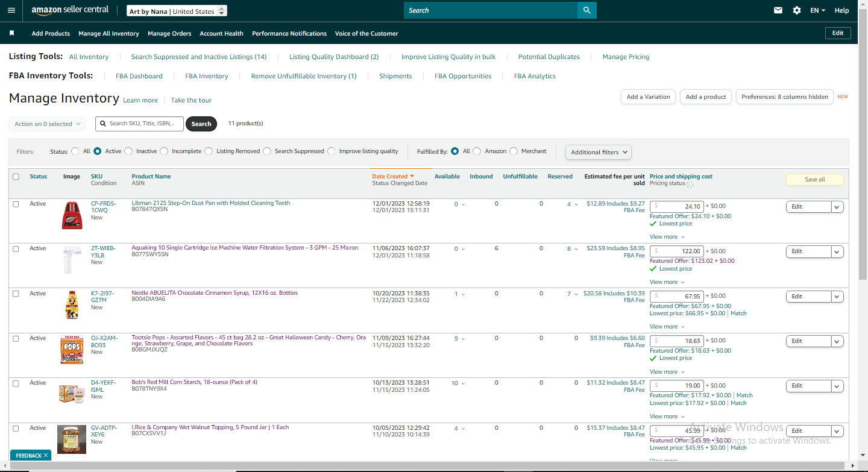Click the top-right Edit button
This screenshot has height=472, width=868.
point(838,33)
